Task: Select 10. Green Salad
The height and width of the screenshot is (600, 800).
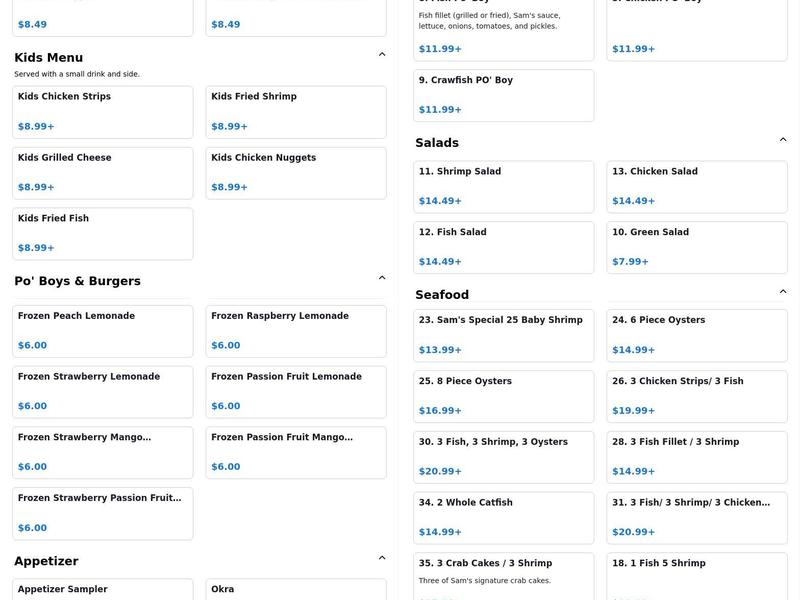Action: 697,248
